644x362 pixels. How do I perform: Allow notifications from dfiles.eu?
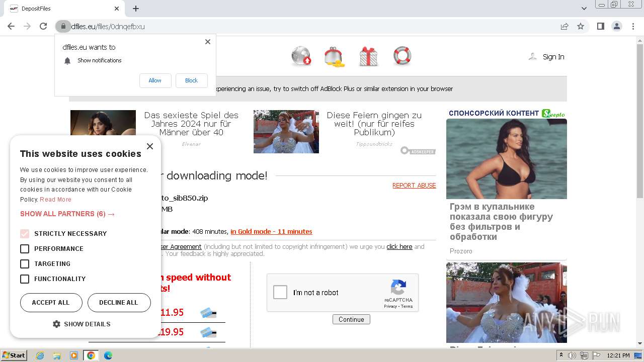tap(155, 80)
